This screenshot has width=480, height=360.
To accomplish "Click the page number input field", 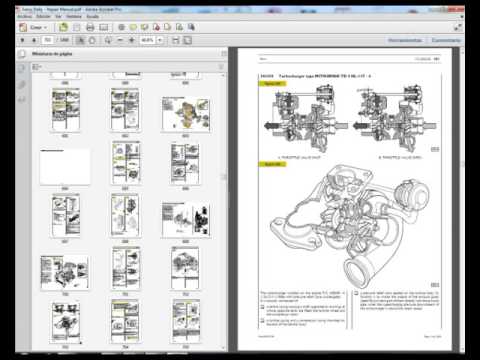I will coord(48,40).
